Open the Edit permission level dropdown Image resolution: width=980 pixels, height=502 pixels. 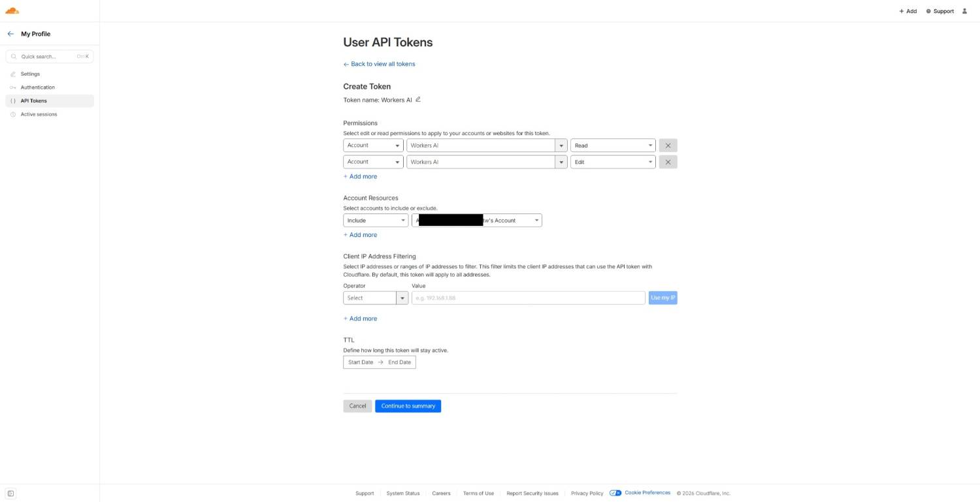[613, 162]
